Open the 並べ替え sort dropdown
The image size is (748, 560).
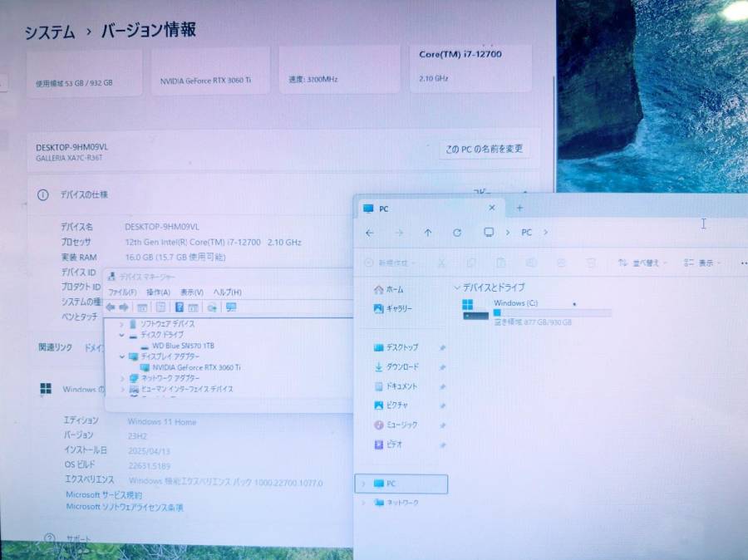642,263
